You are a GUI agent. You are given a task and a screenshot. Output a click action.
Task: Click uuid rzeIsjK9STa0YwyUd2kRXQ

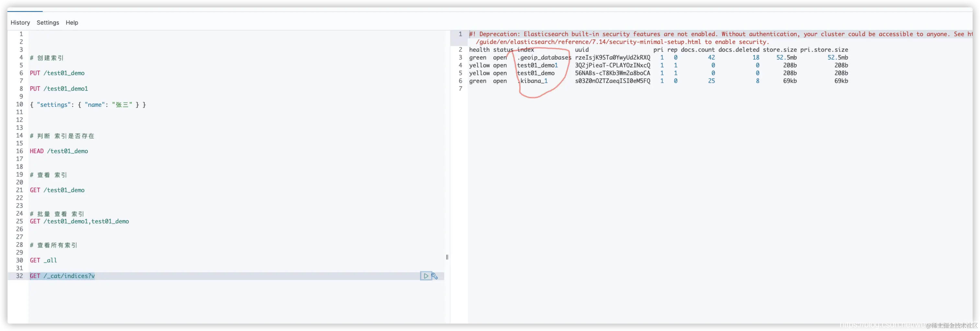(612, 57)
